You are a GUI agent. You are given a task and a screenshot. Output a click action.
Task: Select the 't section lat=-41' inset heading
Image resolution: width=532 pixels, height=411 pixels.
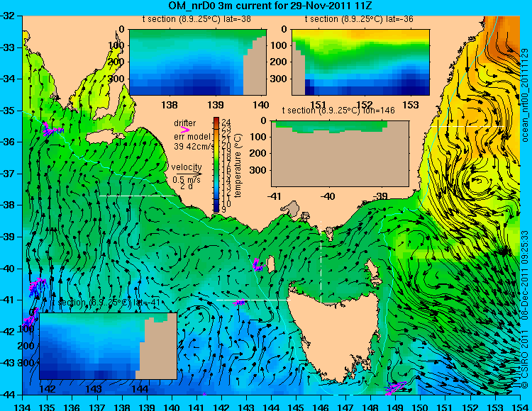coord(107,303)
